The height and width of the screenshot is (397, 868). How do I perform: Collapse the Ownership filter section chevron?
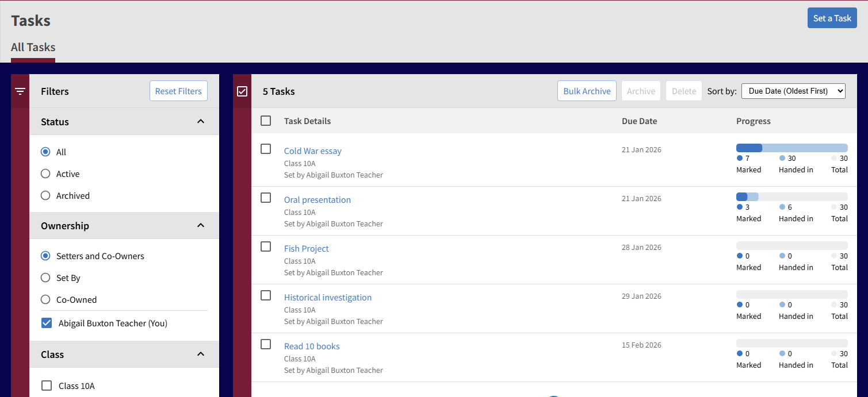click(x=201, y=225)
